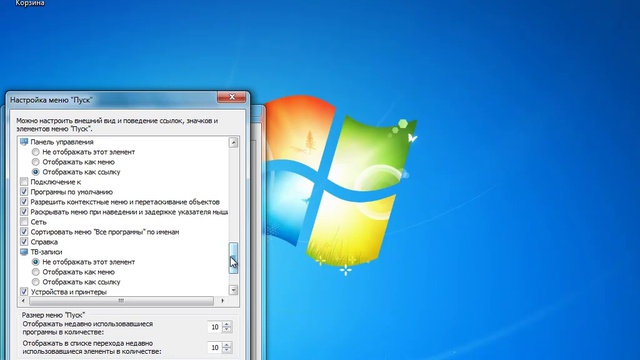
Task: Close the Настройка меню "Пуск" dialog
Action: (232, 97)
